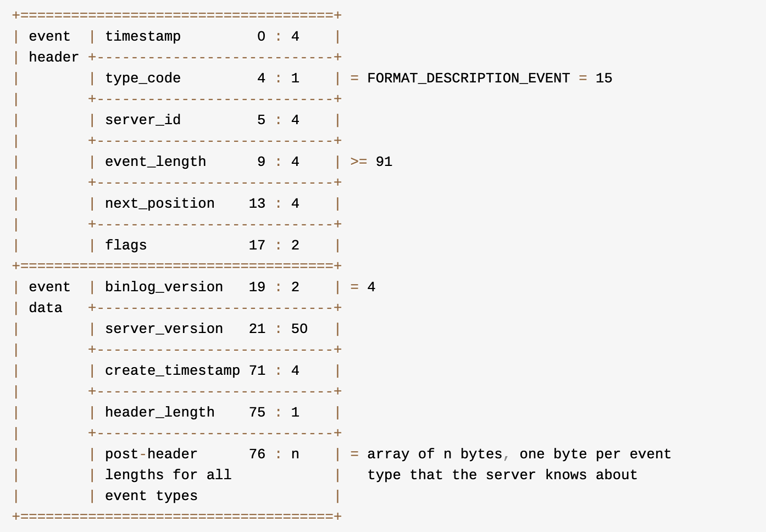Click the binlog_version field label

point(164,287)
